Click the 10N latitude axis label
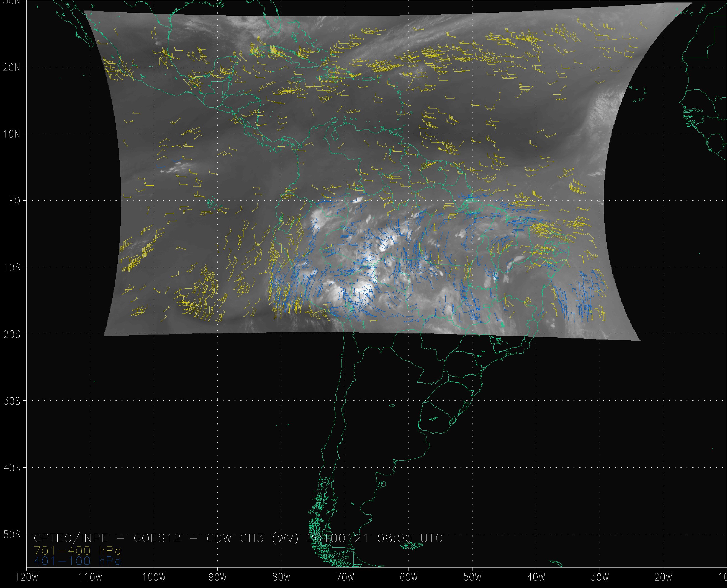The image size is (727, 588). 12,134
